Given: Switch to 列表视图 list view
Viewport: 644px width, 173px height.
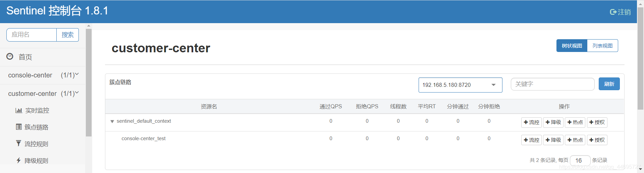Looking at the screenshot, I should [602, 46].
